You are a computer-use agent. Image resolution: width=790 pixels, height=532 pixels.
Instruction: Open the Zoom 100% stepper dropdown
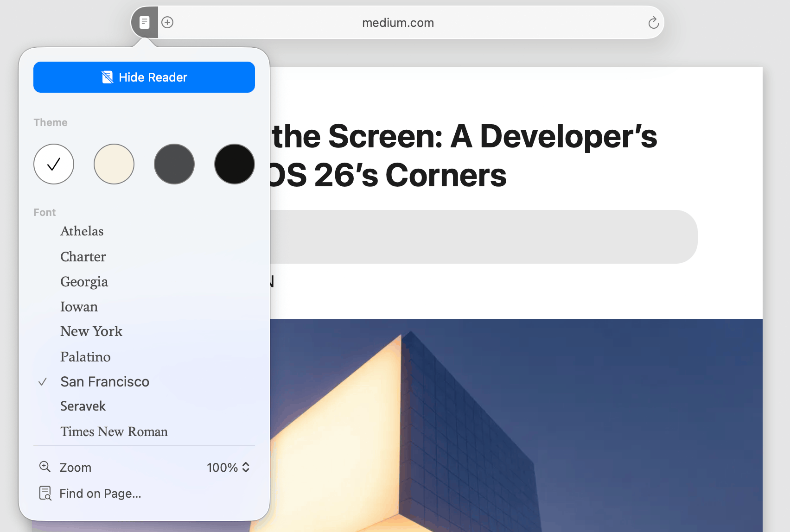228,467
